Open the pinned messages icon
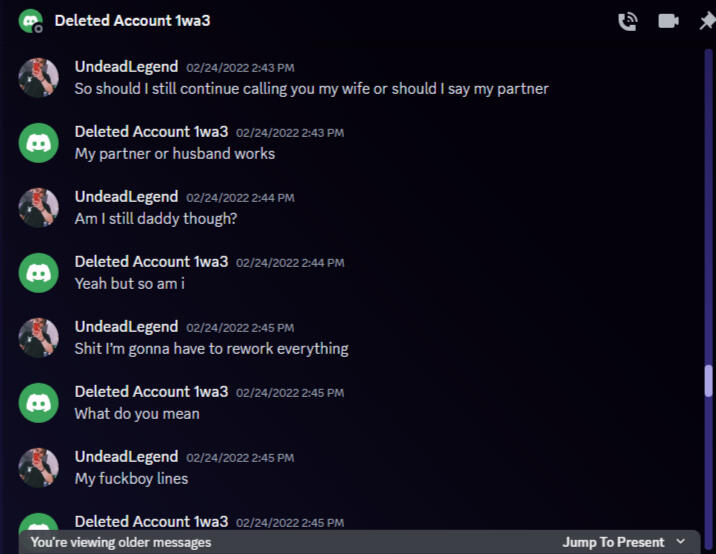This screenshot has height=554, width=716. coord(706,21)
